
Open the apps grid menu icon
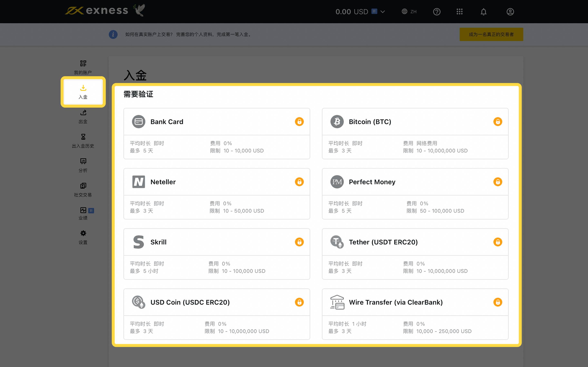[459, 12]
